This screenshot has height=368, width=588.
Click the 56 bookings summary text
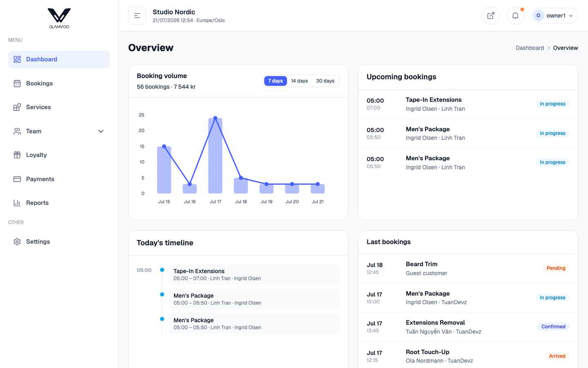pyautogui.click(x=166, y=87)
